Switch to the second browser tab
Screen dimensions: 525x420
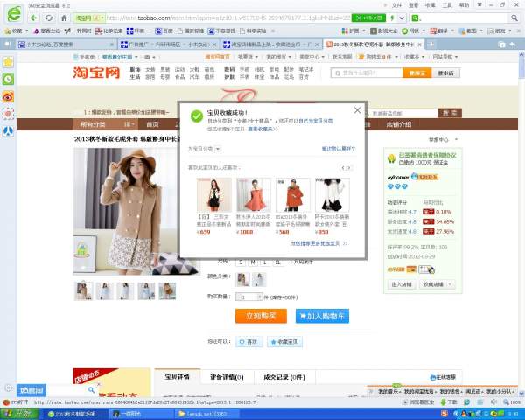[168, 45]
